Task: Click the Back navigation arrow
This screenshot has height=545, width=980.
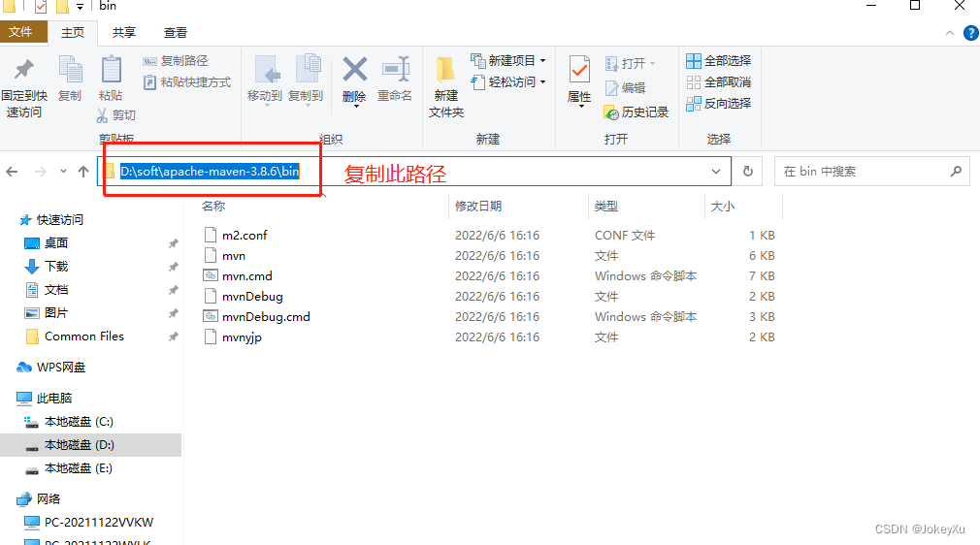Action: [x=12, y=172]
